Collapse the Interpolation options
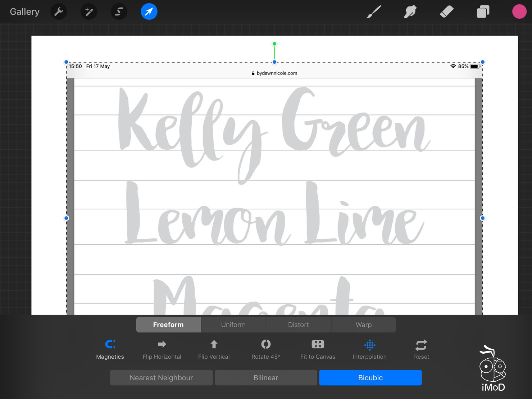 click(x=369, y=349)
